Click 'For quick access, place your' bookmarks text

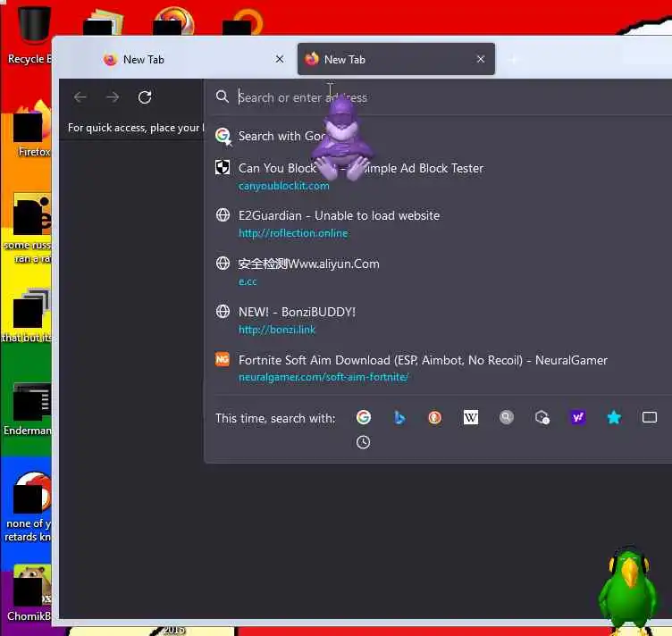(x=136, y=128)
